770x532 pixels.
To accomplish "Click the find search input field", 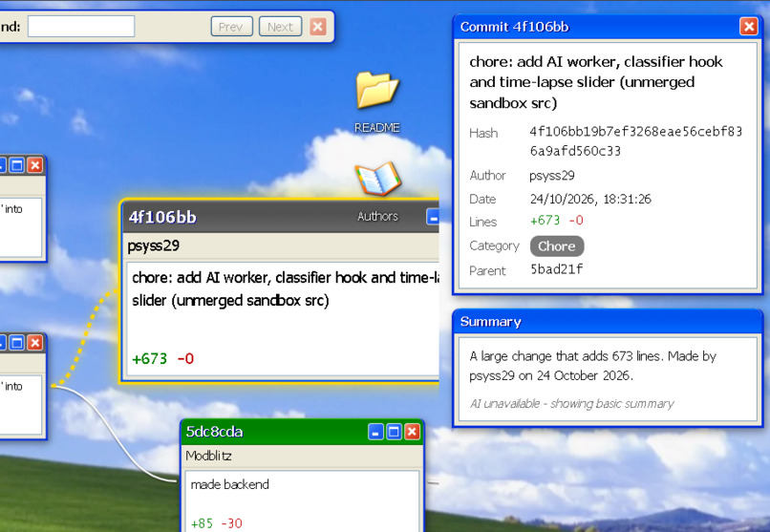I will pos(81,27).
